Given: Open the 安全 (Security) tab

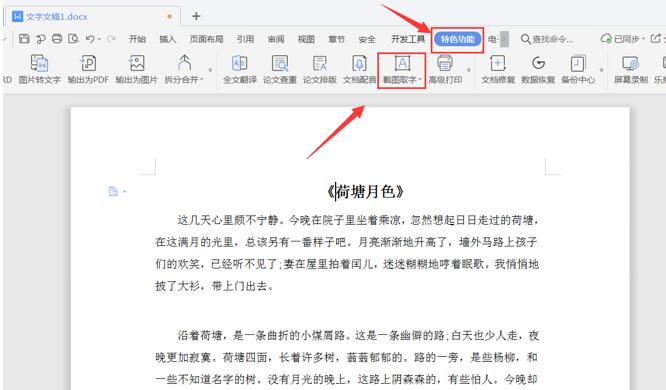Looking at the screenshot, I should pos(367,39).
